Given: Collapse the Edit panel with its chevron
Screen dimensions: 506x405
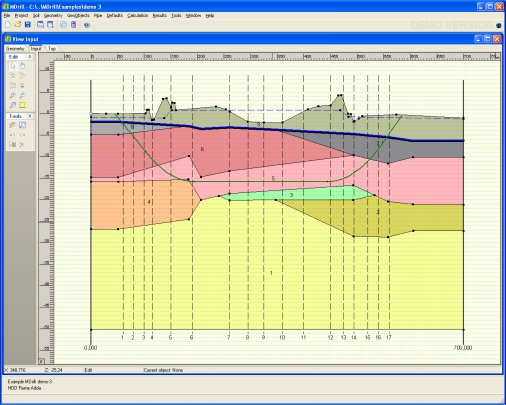Looking at the screenshot, I should (x=30, y=57).
